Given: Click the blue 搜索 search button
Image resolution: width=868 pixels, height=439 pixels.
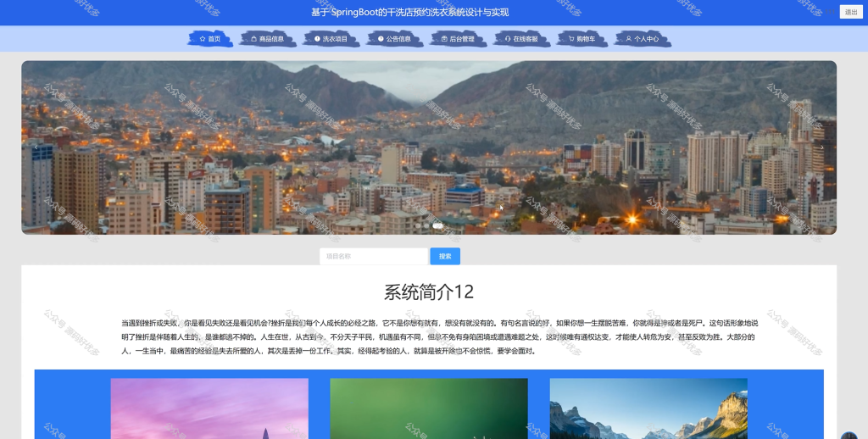Looking at the screenshot, I should point(445,256).
